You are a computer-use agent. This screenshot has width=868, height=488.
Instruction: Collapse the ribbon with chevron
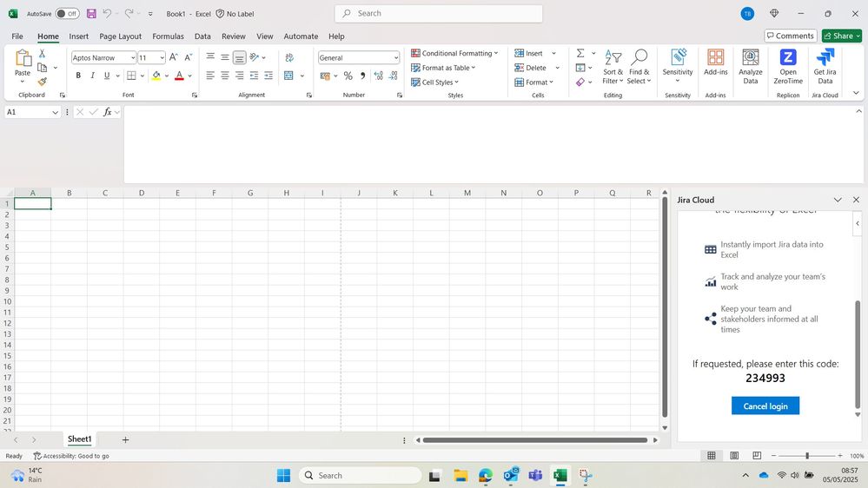pyautogui.click(x=857, y=93)
